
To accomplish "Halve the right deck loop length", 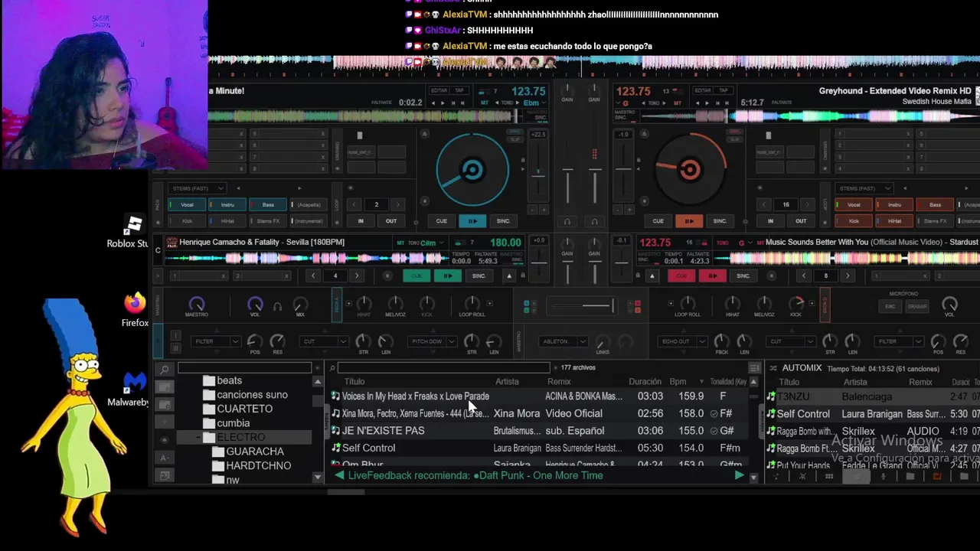I will 764,205.
